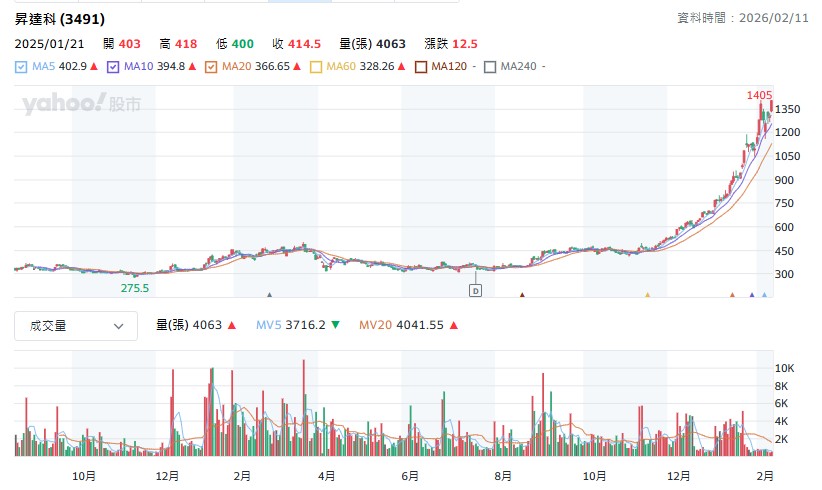Turn on the MA240 moving average

490,67
